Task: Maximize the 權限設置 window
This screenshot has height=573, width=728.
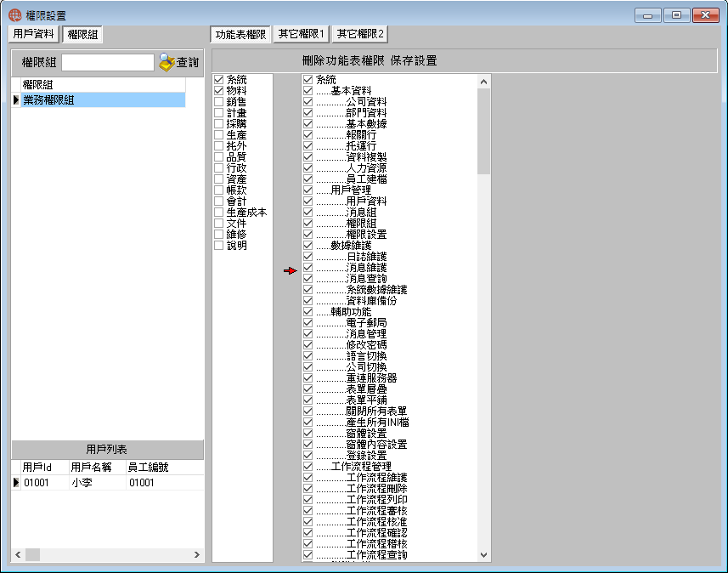Action: [676, 15]
